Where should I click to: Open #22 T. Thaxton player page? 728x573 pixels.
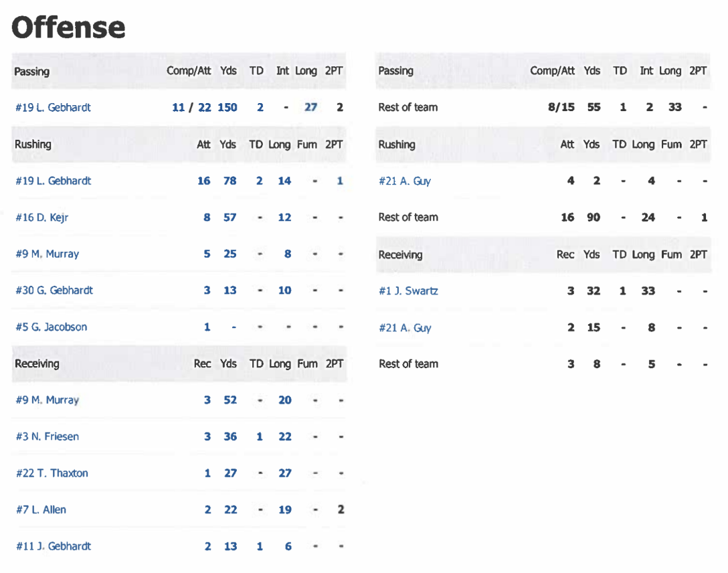pyautogui.click(x=52, y=473)
